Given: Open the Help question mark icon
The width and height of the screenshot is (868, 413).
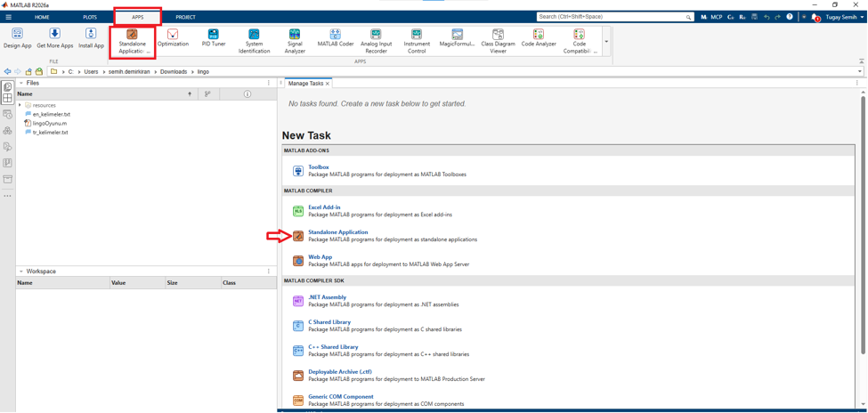Looking at the screenshot, I should pyautogui.click(x=789, y=17).
